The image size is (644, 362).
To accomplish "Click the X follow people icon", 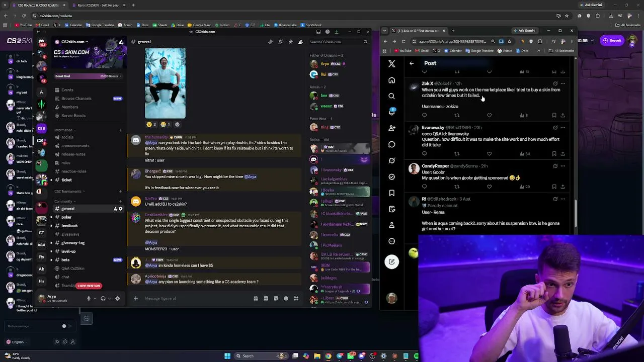I will tap(392, 128).
